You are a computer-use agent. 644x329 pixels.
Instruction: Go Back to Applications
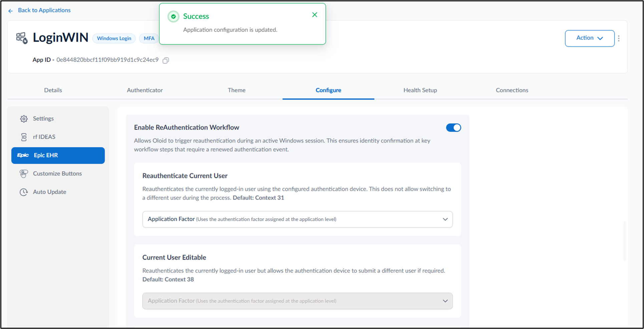tap(44, 10)
